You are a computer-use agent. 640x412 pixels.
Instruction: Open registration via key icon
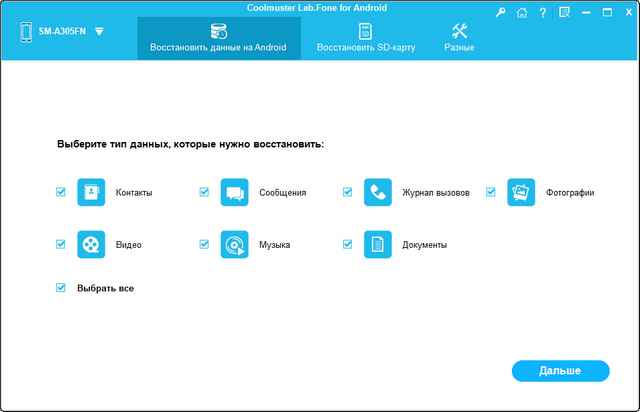click(x=501, y=12)
